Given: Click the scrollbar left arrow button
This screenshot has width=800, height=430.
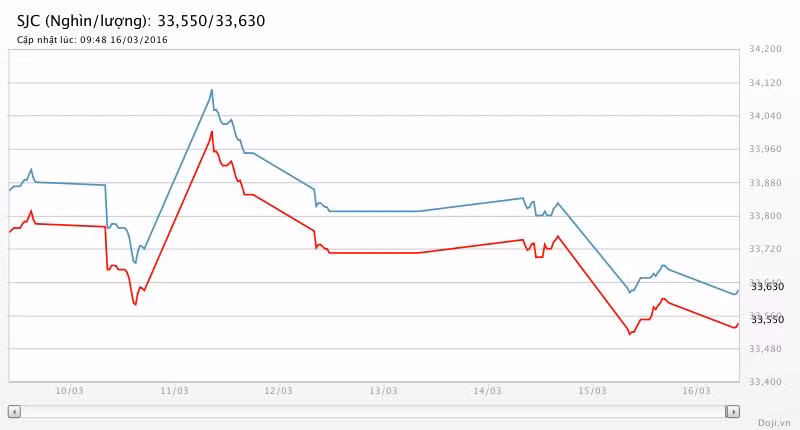Looking at the screenshot, I should click(14, 411).
